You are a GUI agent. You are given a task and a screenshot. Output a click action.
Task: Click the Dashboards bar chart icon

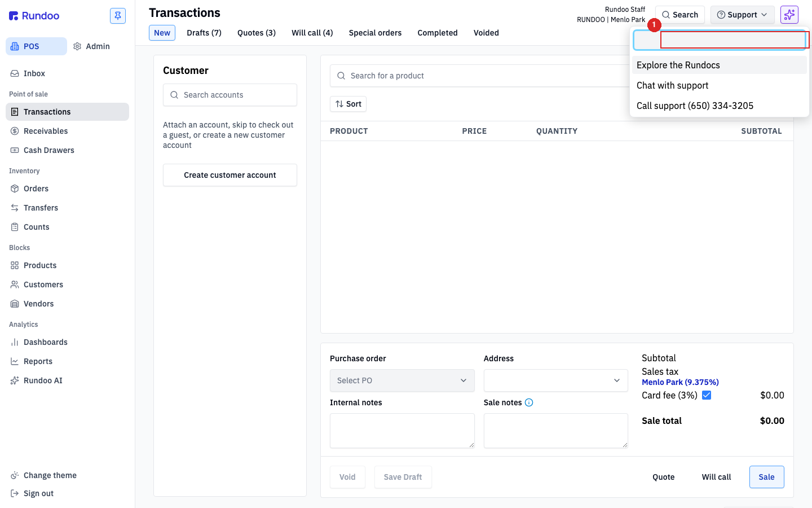(15, 342)
